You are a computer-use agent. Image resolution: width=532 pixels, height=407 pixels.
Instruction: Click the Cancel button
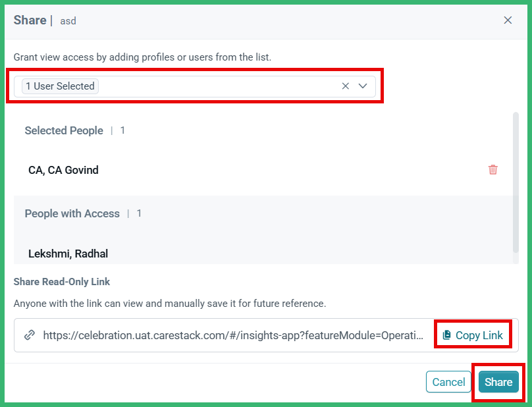point(448,382)
